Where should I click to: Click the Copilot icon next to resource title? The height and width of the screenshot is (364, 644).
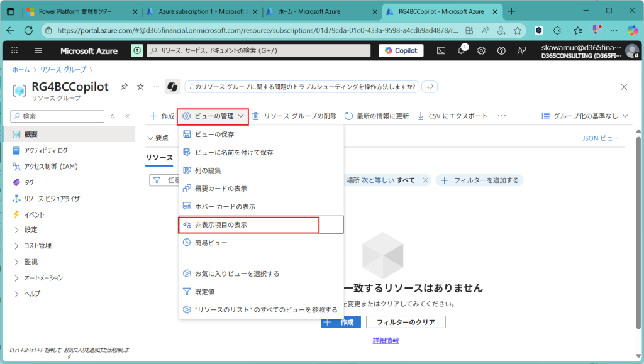click(172, 87)
